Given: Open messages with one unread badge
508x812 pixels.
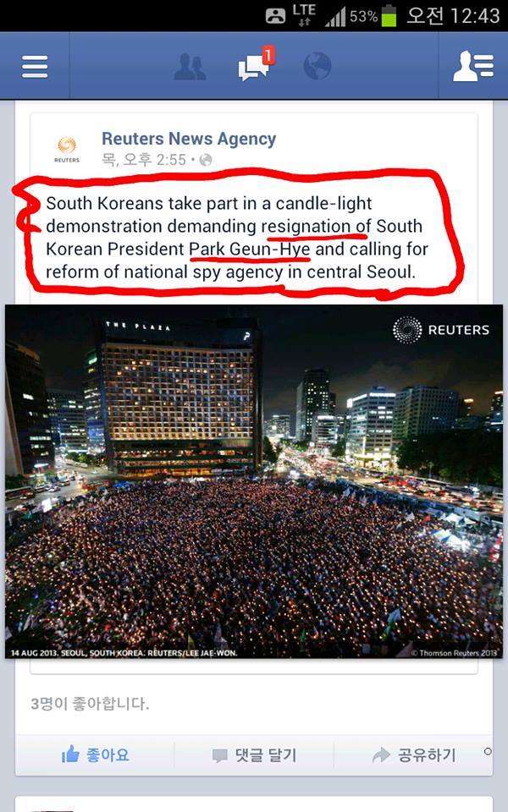Looking at the screenshot, I should [256, 64].
